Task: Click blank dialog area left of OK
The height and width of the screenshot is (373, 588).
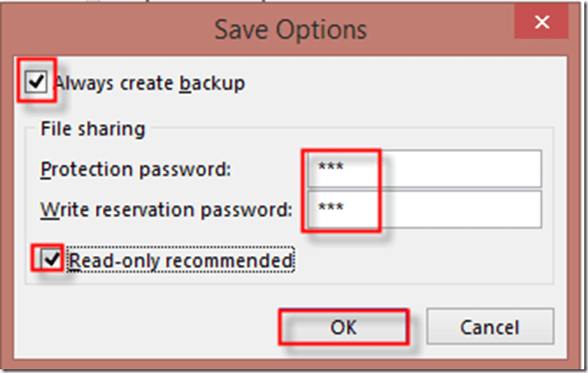Action: (146, 325)
